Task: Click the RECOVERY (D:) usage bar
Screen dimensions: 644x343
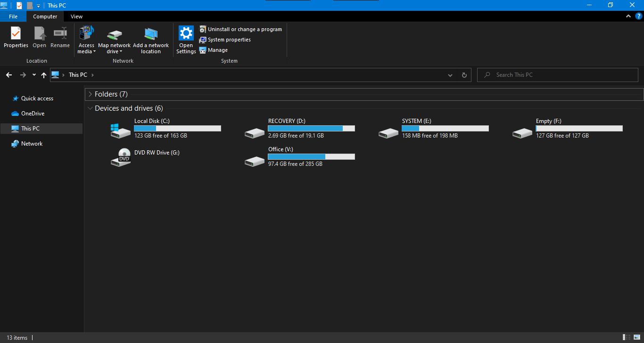Action: click(311, 128)
